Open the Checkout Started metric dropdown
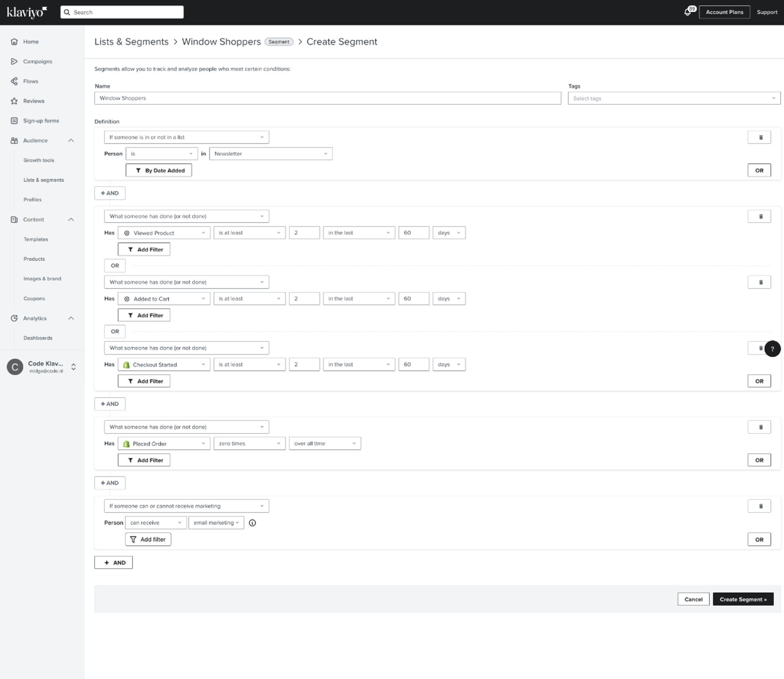 pos(164,365)
